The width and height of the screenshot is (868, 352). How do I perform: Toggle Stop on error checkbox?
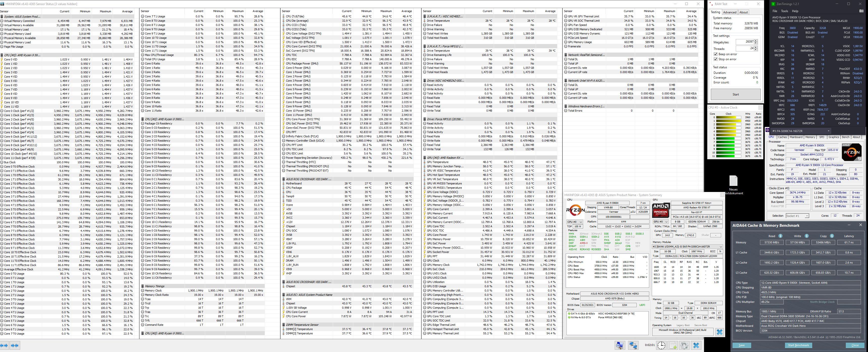715,59
